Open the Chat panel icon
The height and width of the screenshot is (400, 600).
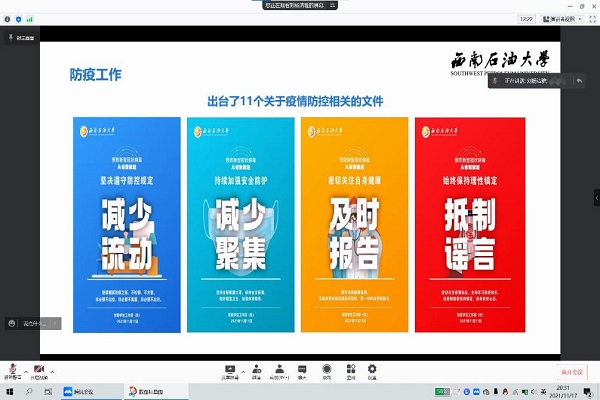302,369
